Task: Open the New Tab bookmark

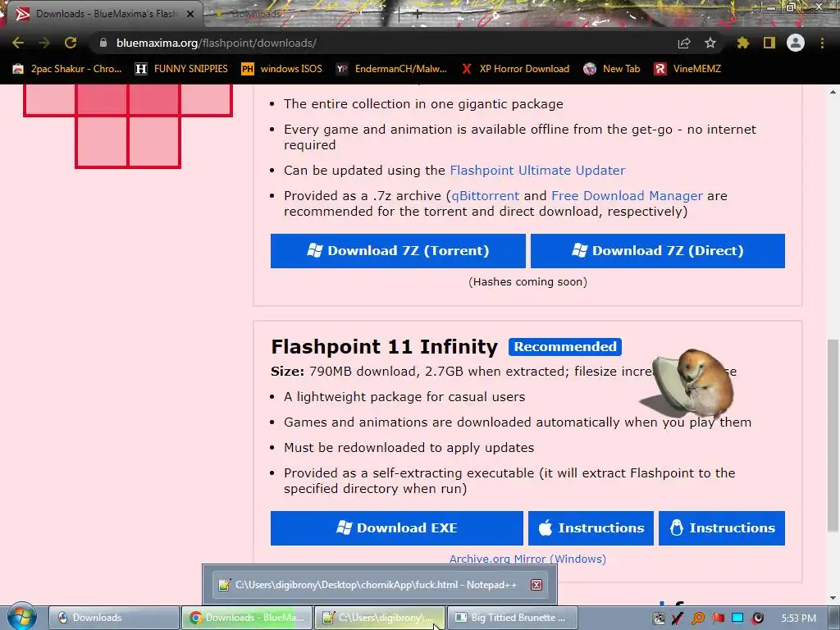Action: pos(612,69)
